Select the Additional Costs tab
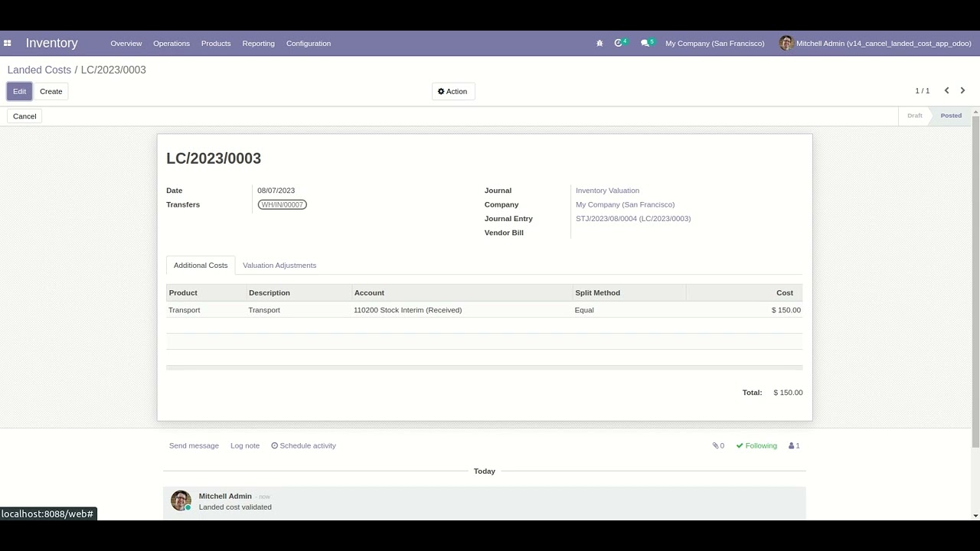Viewport: 980px width, 551px height. coord(201,266)
